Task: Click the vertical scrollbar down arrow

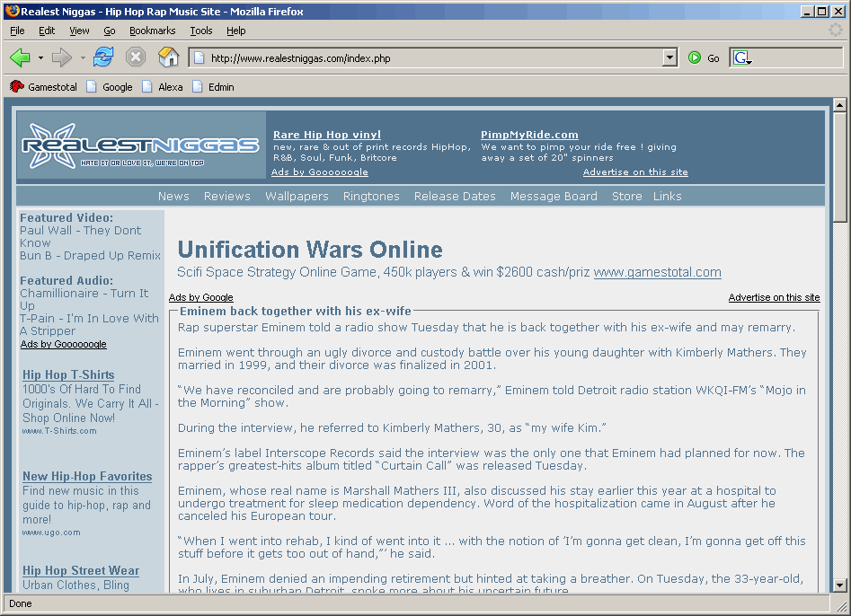Action: (840, 585)
